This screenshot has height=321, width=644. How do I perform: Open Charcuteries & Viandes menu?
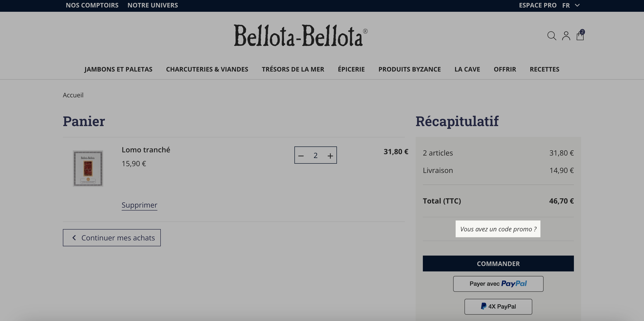coord(207,69)
